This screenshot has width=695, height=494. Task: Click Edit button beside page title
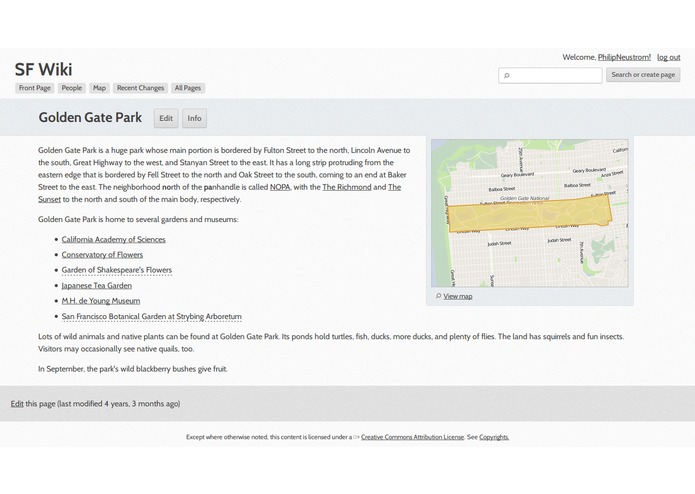166,118
